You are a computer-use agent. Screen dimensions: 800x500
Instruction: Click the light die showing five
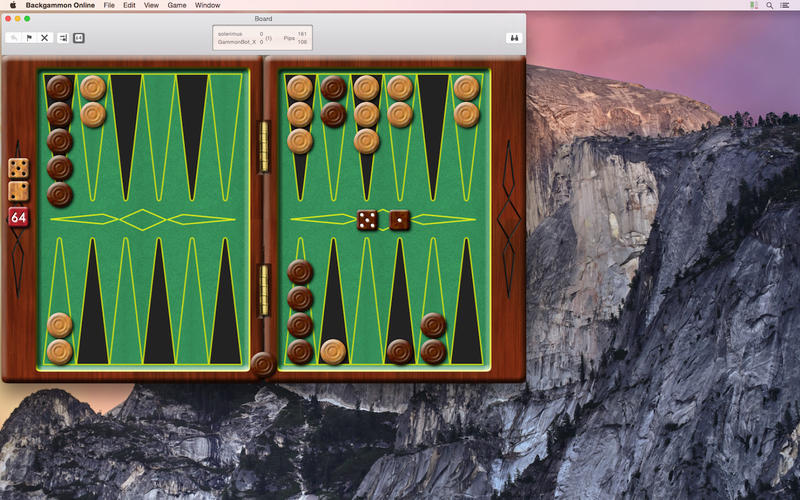click(18, 168)
